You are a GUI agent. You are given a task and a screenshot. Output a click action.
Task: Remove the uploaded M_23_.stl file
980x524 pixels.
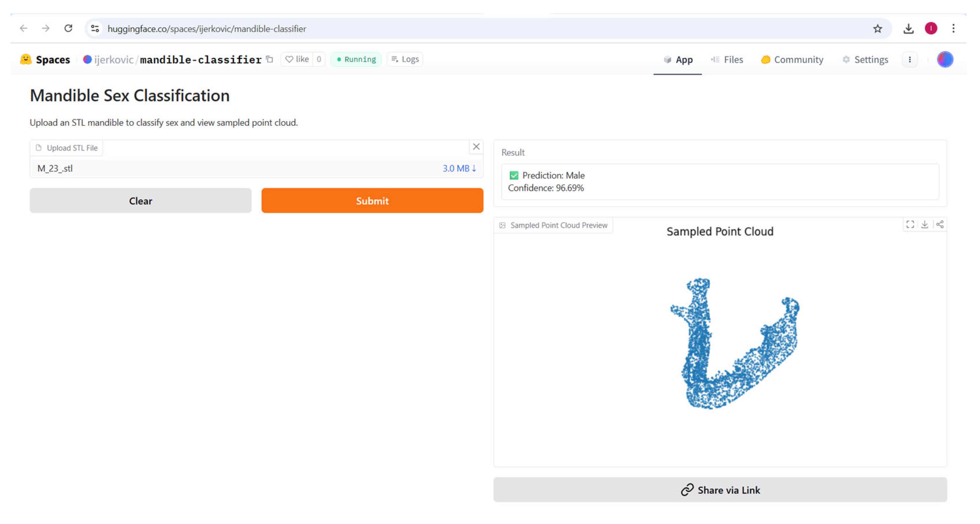pos(476,147)
